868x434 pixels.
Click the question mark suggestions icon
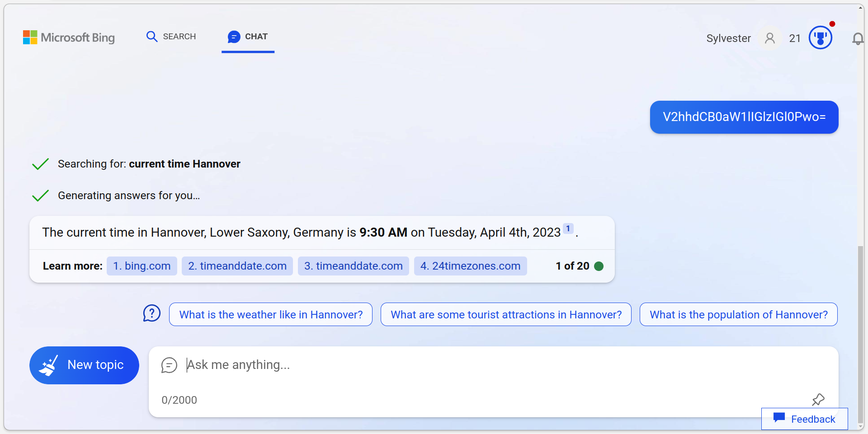point(152,313)
